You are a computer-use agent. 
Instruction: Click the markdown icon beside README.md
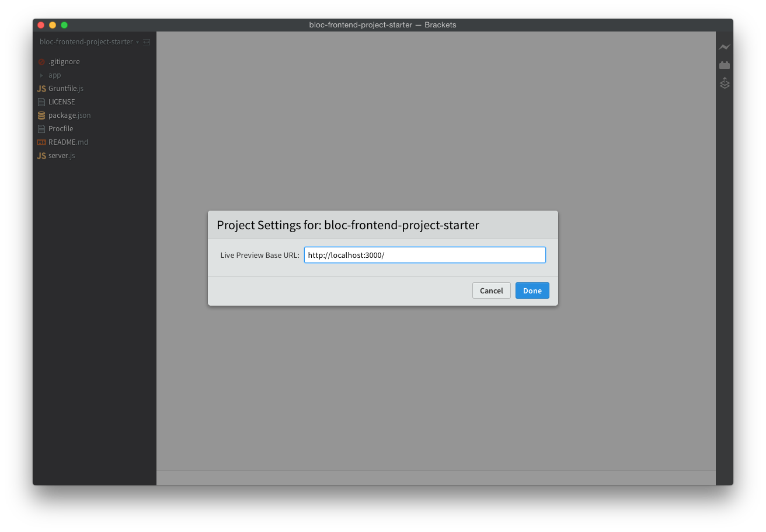tap(41, 142)
